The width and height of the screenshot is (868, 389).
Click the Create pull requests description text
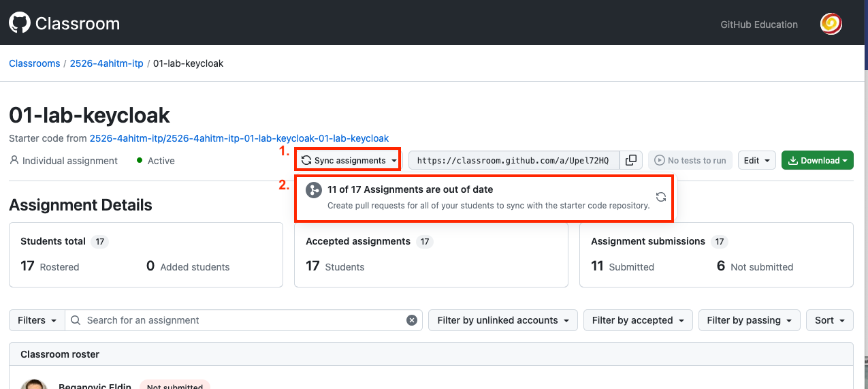click(488, 205)
